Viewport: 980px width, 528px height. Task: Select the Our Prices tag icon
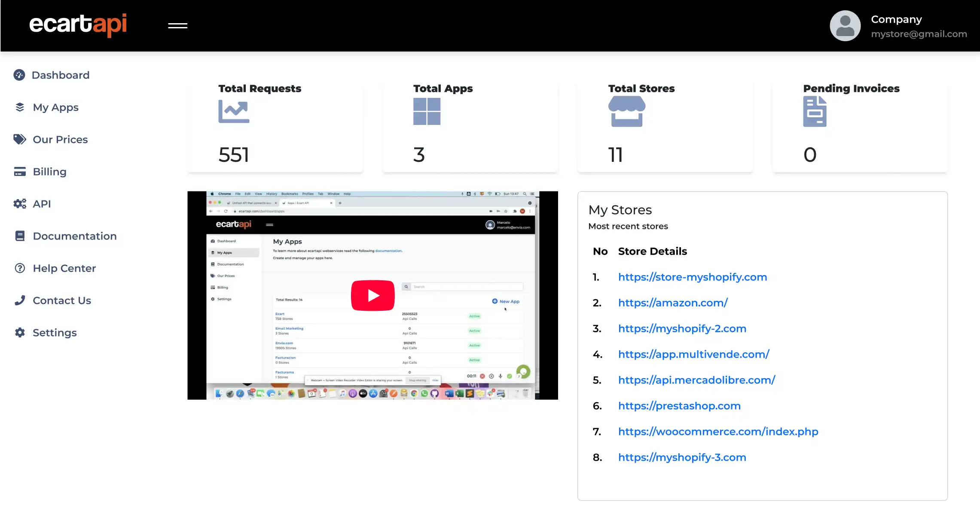20,139
